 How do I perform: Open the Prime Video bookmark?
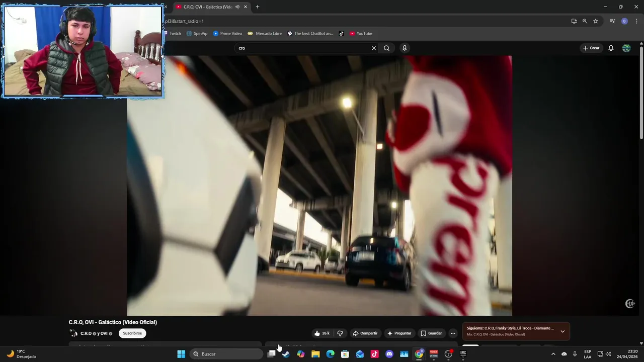[x=227, y=34]
